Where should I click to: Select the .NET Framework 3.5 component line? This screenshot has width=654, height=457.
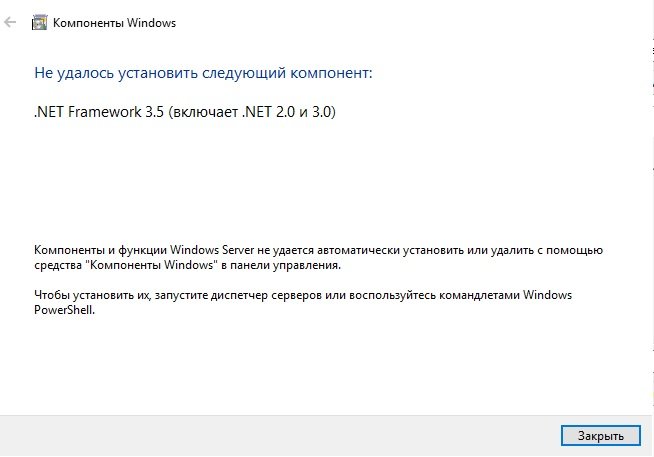tap(184, 112)
